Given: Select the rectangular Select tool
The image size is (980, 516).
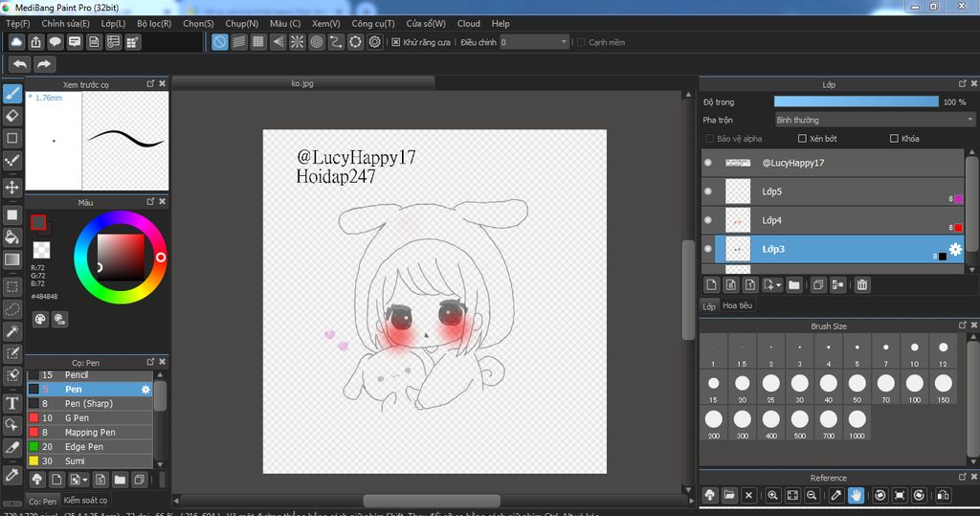Looking at the screenshot, I should 11,286.
